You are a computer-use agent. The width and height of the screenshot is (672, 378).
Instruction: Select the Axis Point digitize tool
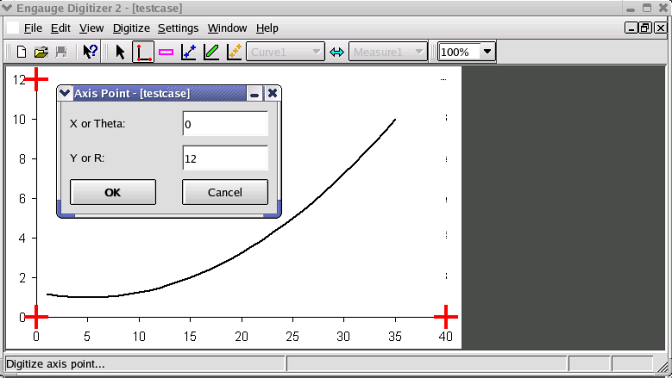point(143,52)
